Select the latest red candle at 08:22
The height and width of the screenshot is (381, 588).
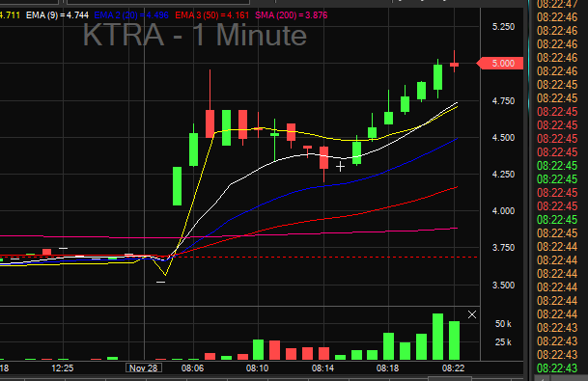point(454,65)
